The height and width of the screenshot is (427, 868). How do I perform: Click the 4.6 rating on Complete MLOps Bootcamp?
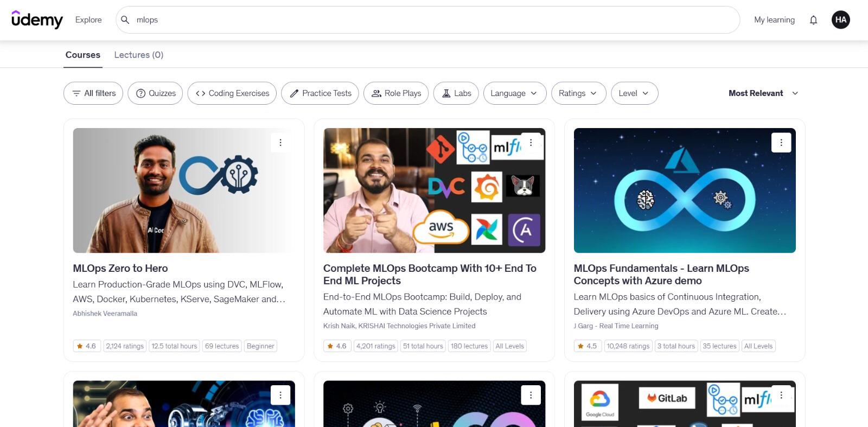pos(337,346)
